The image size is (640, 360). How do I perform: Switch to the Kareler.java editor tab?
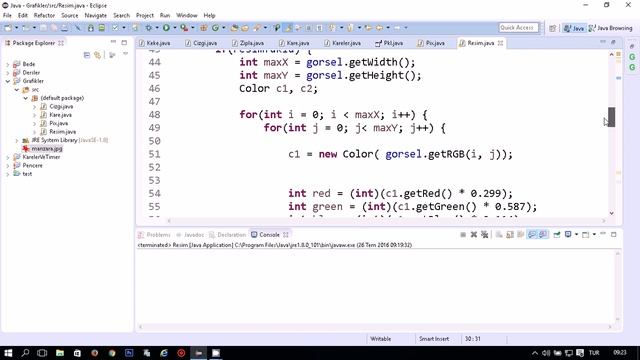point(342,43)
